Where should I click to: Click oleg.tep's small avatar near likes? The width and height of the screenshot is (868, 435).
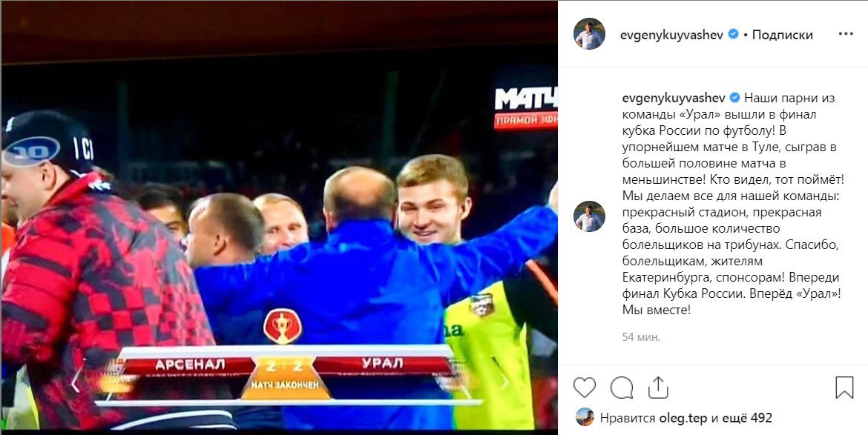tap(585, 417)
